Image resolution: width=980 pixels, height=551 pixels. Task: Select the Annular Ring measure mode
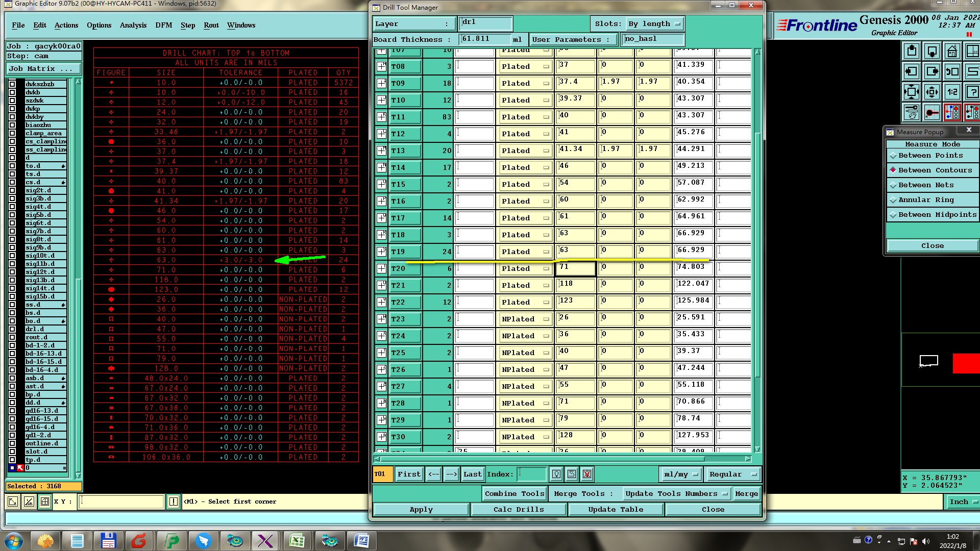point(926,200)
